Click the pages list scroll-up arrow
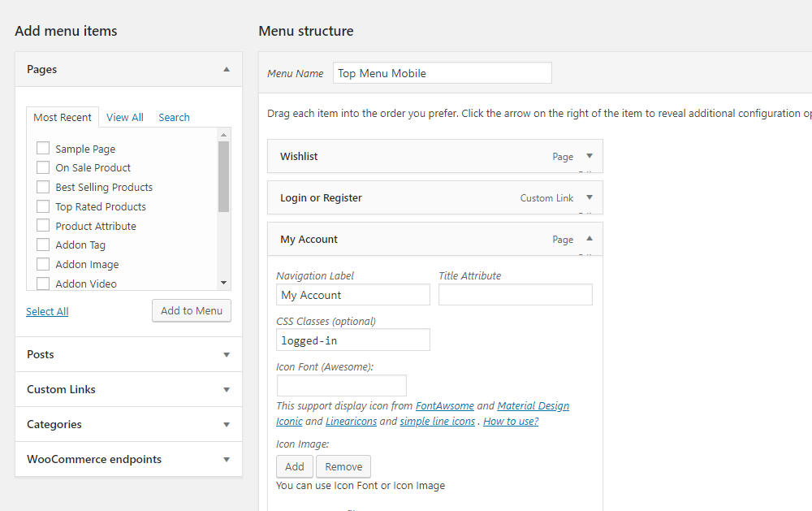Image resolution: width=812 pixels, height=511 pixels. point(224,135)
